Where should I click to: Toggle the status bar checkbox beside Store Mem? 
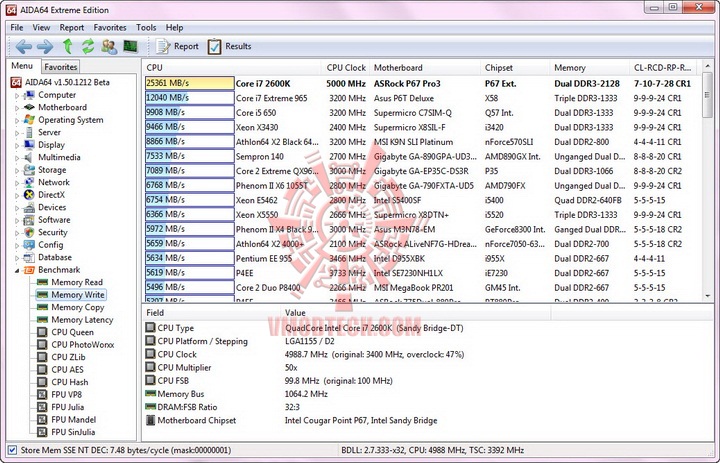click(x=12, y=450)
